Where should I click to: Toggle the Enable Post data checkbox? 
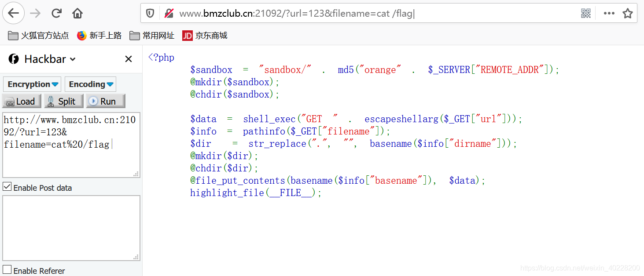click(x=7, y=187)
